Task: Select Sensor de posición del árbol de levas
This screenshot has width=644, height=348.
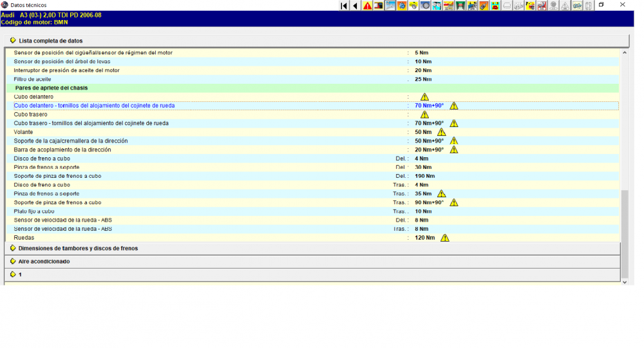Action: 62,62
